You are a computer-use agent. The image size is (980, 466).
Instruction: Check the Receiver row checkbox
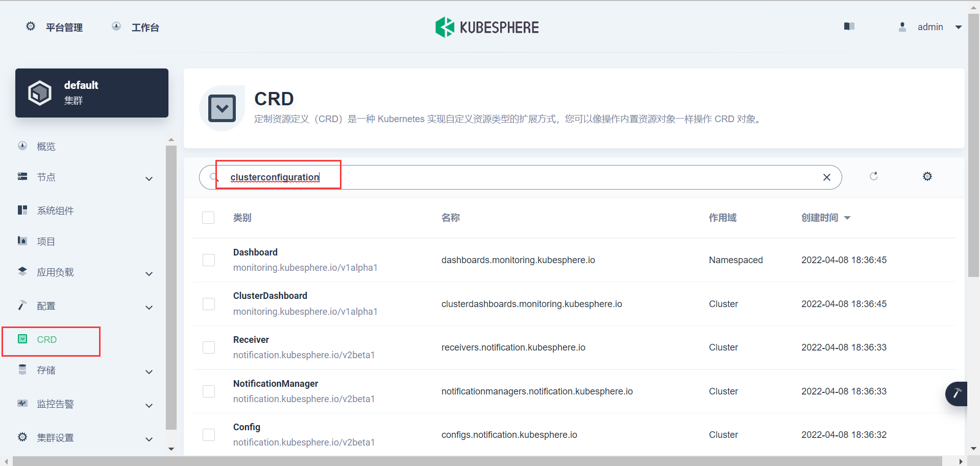coord(209,347)
